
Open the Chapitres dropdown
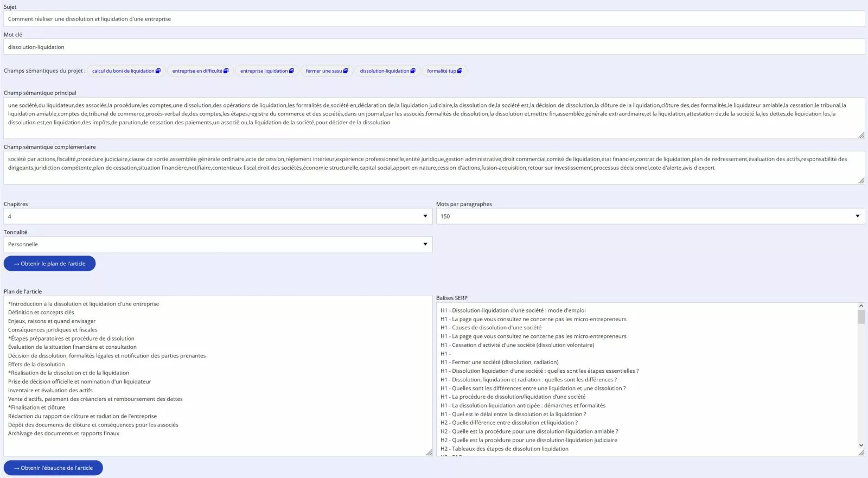pyautogui.click(x=218, y=216)
